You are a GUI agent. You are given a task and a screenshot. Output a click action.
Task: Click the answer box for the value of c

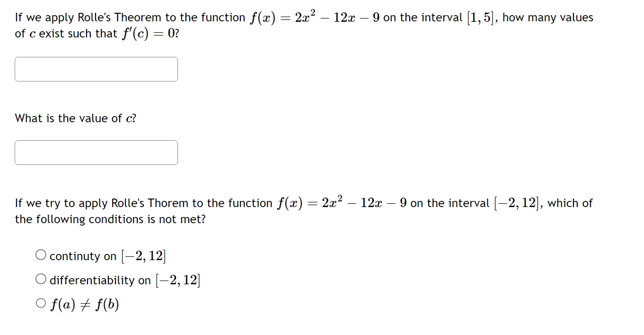pos(96,152)
